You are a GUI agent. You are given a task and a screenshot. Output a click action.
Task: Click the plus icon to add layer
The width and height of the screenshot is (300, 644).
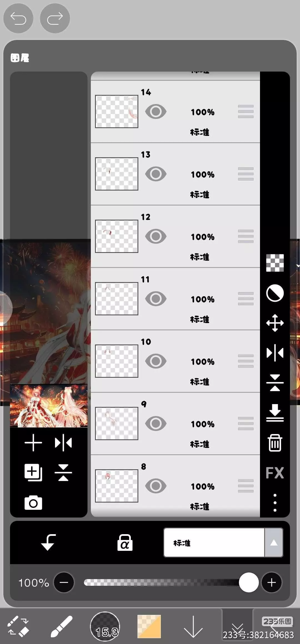click(33, 443)
